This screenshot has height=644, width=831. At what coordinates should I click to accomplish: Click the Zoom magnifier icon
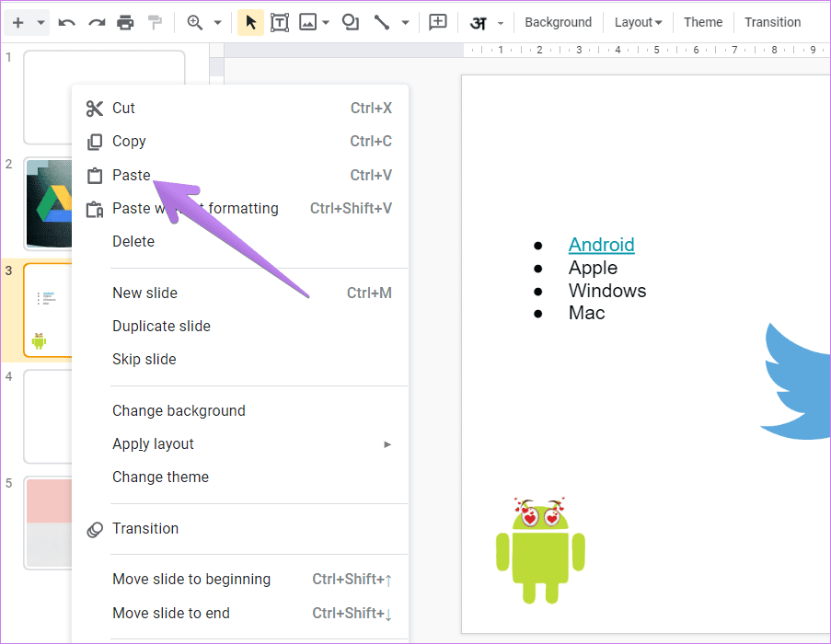[195, 23]
